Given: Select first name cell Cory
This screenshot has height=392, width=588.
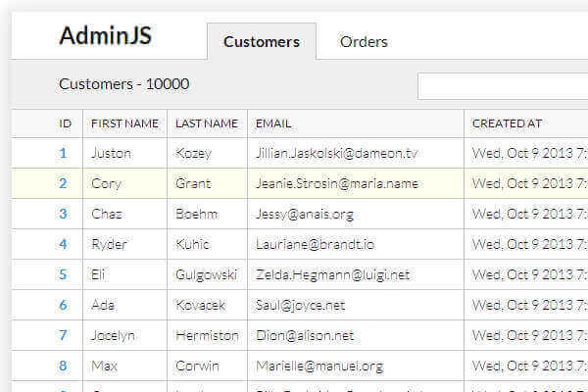Looking at the screenshot, I should [106, 183].
